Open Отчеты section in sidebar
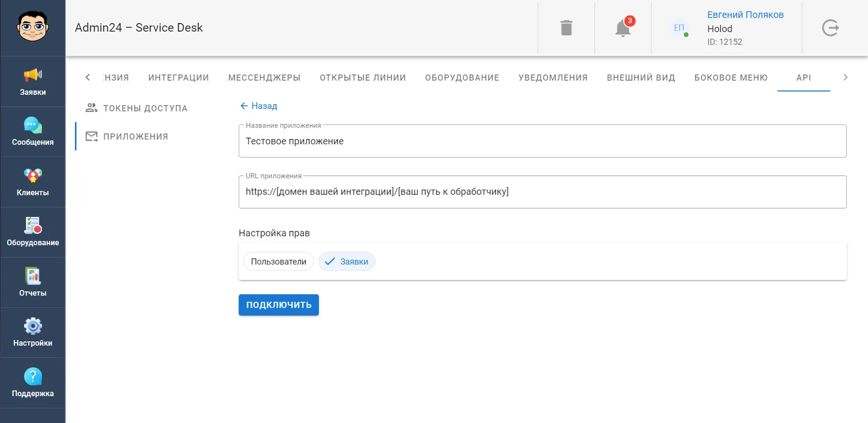This screenshot has height=423, width=868. pyautogui.click(x=33, y=283)
